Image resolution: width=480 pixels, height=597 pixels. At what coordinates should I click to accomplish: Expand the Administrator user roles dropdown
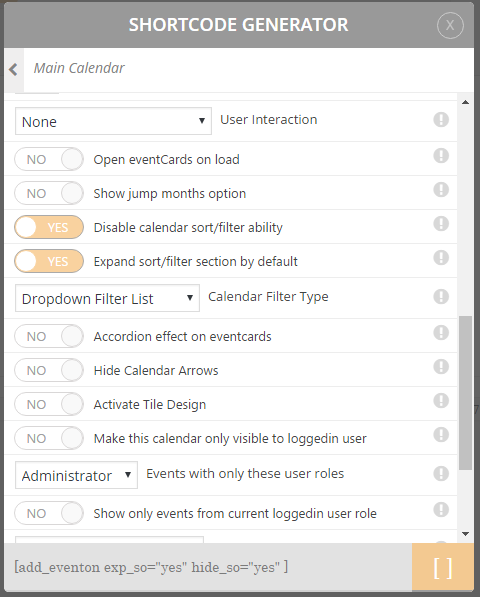click(76, 475)
